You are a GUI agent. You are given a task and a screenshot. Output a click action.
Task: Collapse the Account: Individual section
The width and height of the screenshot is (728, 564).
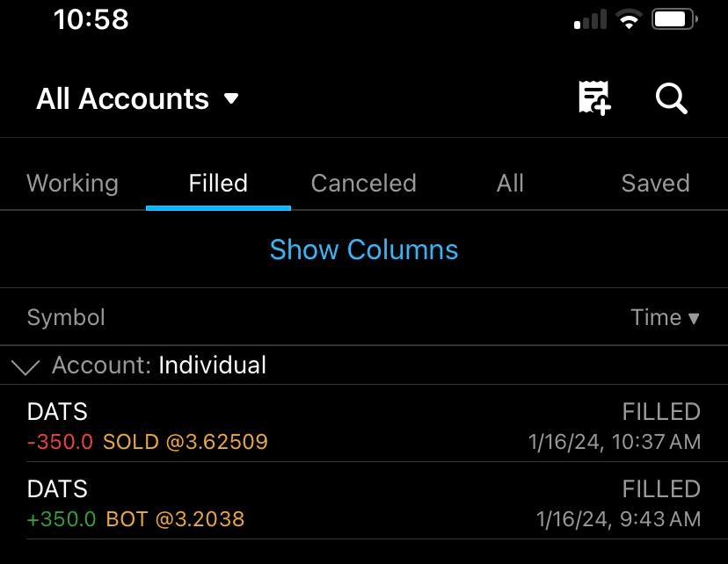point(25,366)
